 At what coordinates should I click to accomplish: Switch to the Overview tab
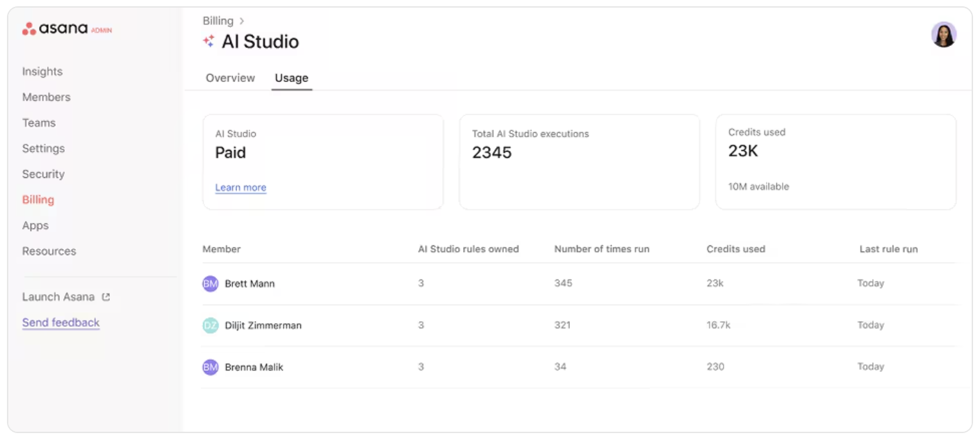[x=230, y=78]
